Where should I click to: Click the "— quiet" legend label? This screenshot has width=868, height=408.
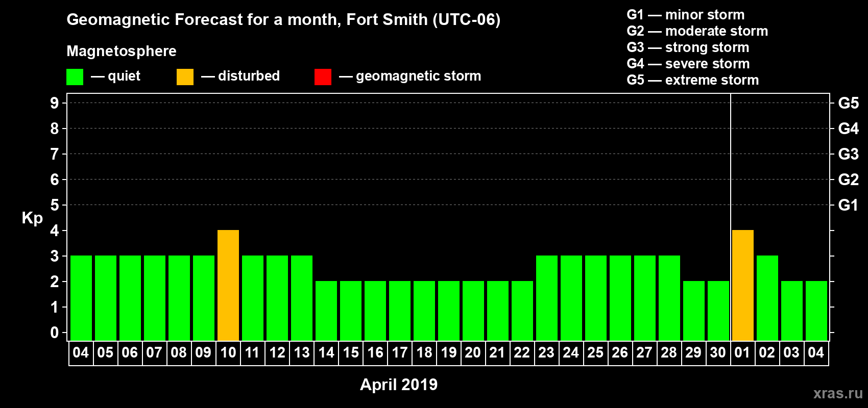[115, 76]
